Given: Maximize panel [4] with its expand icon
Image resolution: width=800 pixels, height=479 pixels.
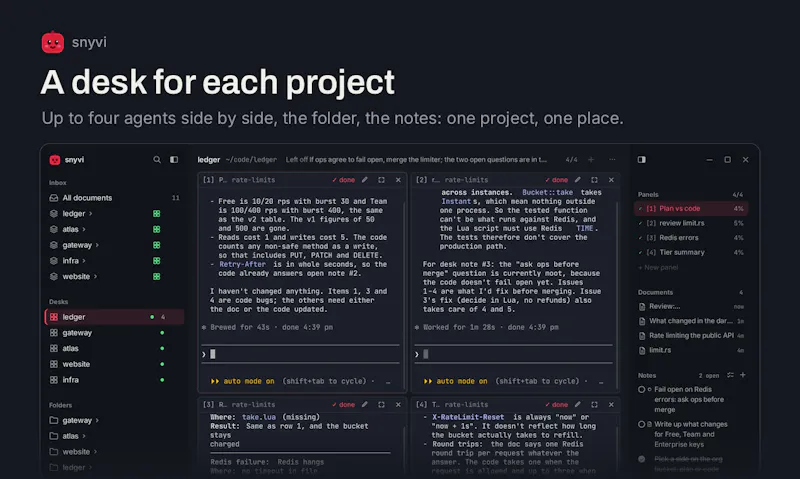Looking at the screenshot, I should (594, 405).
